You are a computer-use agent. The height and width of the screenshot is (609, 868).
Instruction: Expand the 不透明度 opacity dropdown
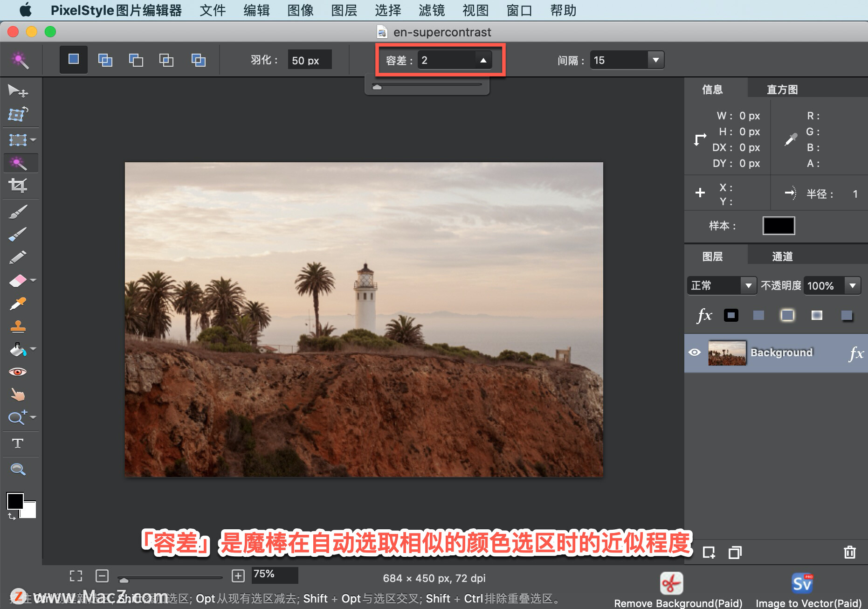click(x=853, y=285)
